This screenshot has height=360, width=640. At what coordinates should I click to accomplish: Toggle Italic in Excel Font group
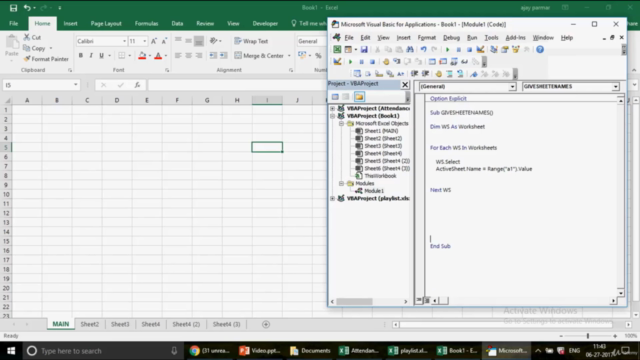click(x=91, y=56)
